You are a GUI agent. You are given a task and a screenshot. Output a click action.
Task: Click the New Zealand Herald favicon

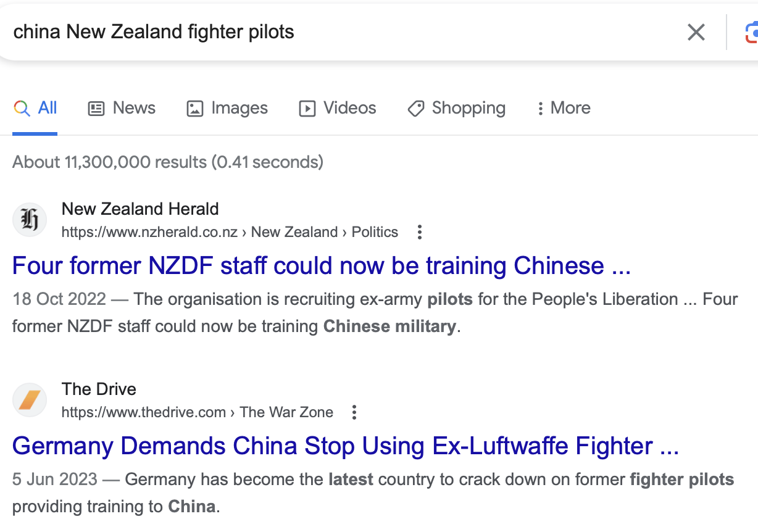click(30, 220)
